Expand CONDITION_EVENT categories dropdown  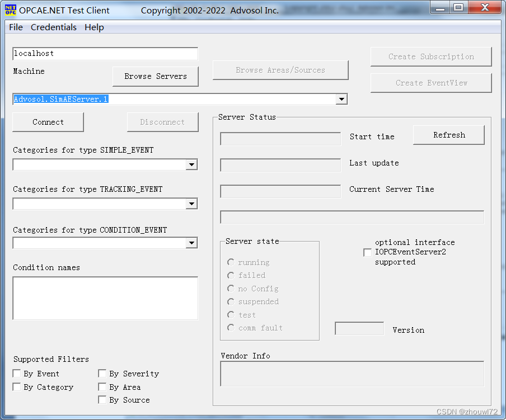tap(191, 243)
